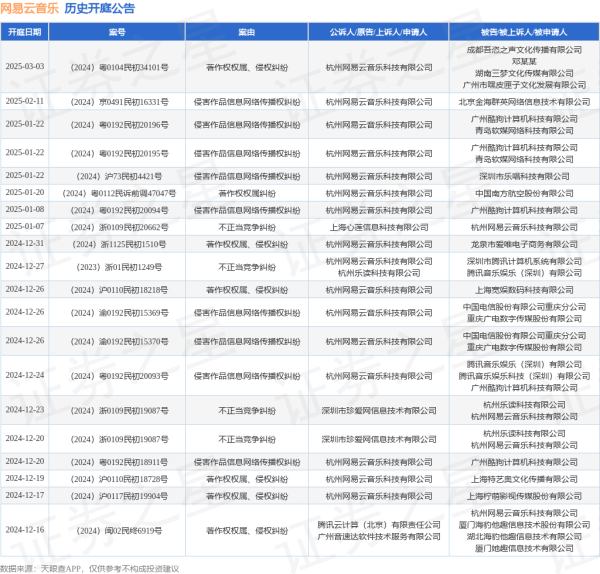
Task: Click case number 渝0192民初15370号
Action: pyautogui.click(x=119, y=341)
